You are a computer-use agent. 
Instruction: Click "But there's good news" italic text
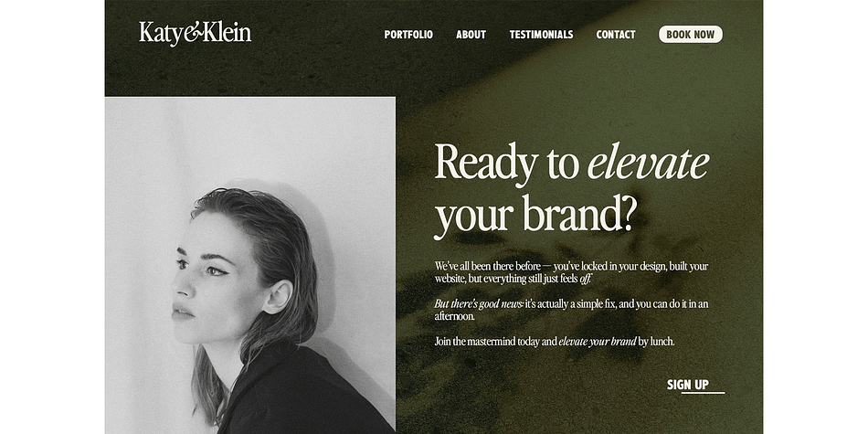pyautogui.click(x=478, y=304)
